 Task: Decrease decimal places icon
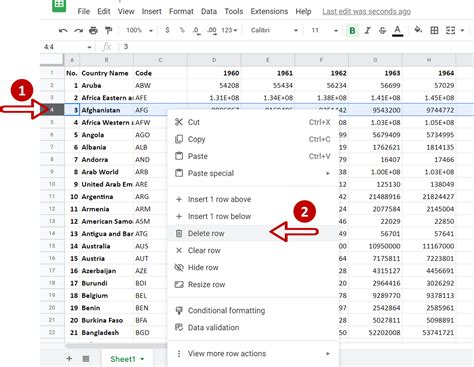196,31
